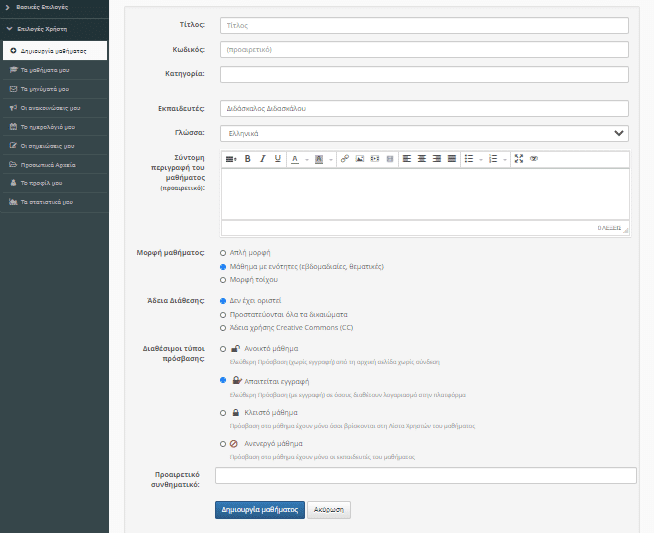
Task: Go to 'Το ημερολόγιό μου' in sidebar
Action: [x=49, y=127]
